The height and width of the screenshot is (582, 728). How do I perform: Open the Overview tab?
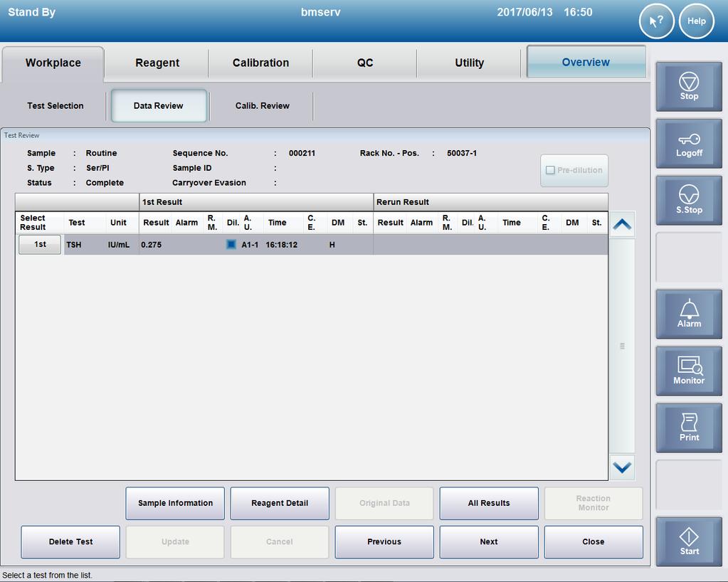tap(586, 62)
